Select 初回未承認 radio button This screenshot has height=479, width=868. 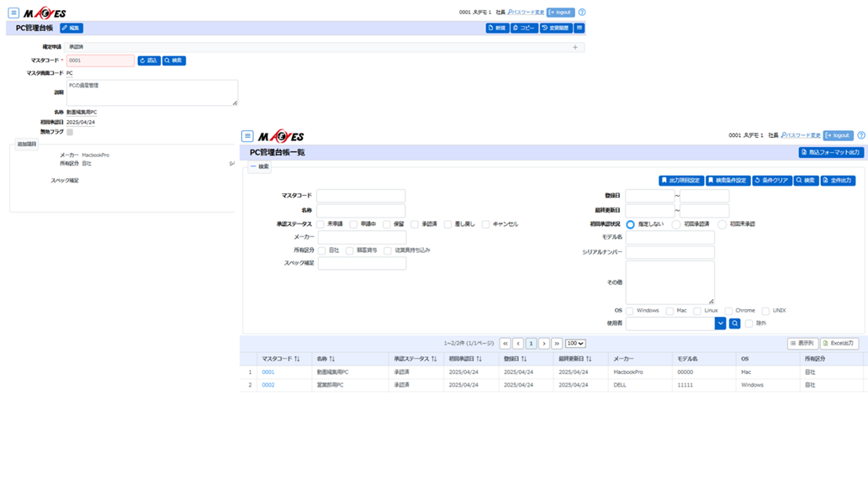coord(722,224)
